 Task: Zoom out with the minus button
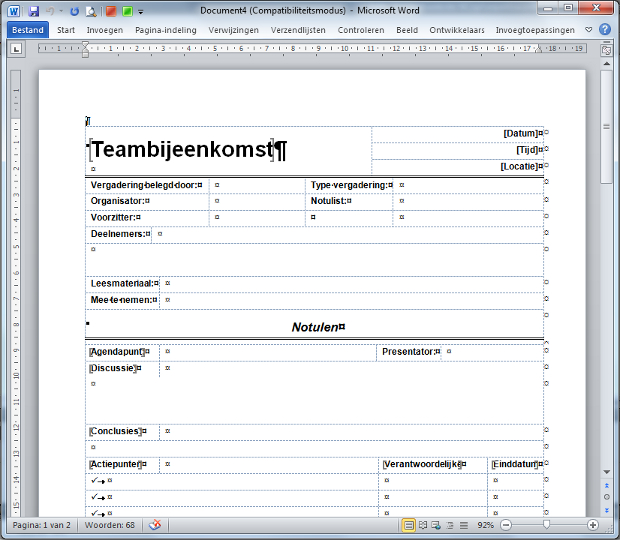coord(506,525)
